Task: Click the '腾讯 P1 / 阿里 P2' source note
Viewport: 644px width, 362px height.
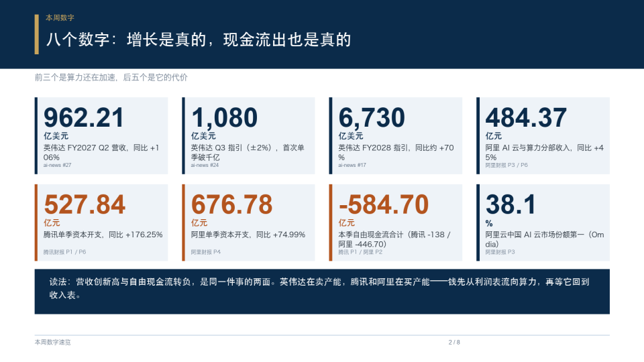Action: point(360,252)
